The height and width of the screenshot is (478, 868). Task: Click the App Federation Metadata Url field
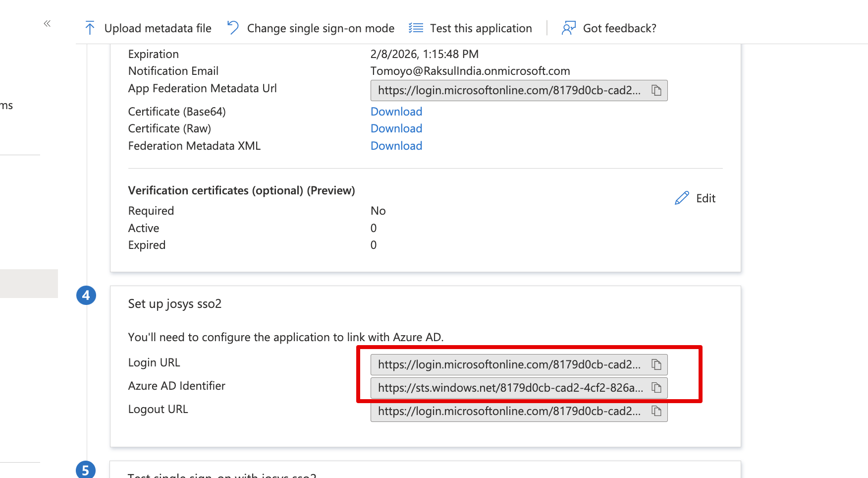[509, 90]
